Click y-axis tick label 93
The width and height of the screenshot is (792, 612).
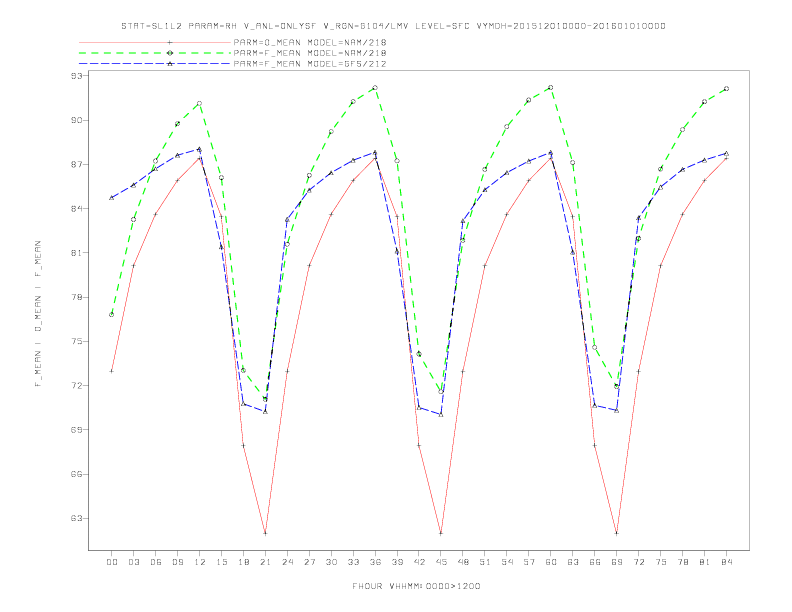pos(77,76)
